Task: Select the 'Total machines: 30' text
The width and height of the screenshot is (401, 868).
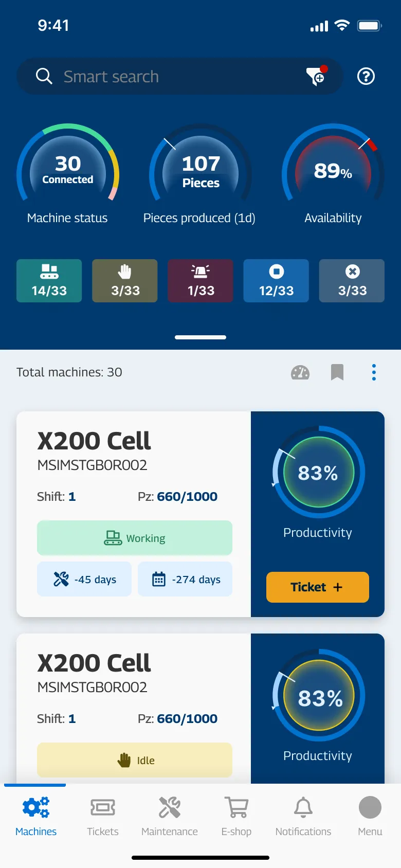Action: tap(69, 372)
